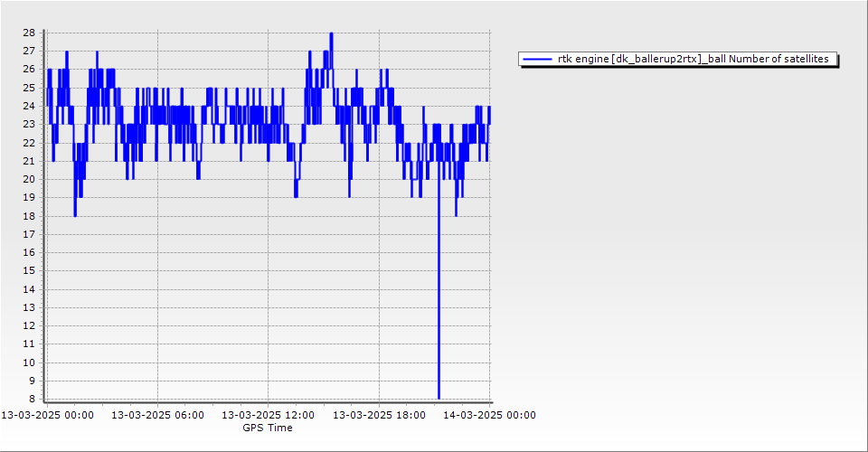Viewport: 868px width, 452px height.
Task: Click the y-axis tick label 13
Action: pos(29,307)
